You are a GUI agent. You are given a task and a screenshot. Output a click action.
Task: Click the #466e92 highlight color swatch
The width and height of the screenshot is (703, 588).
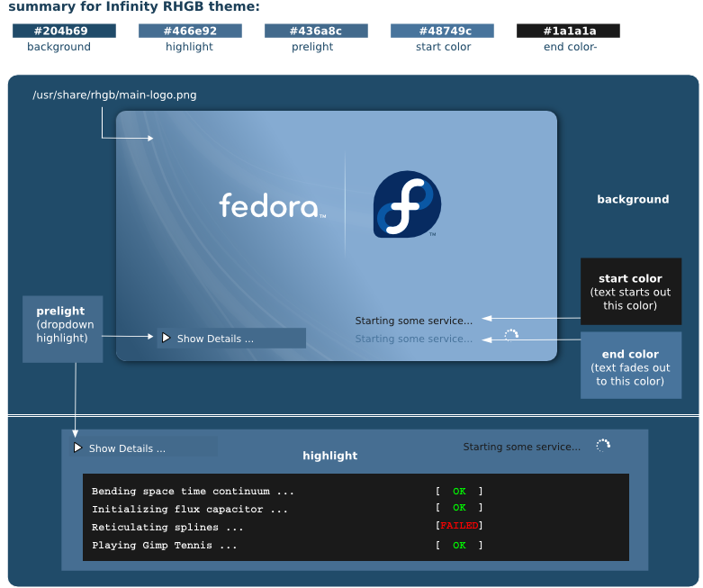[190, 31]
